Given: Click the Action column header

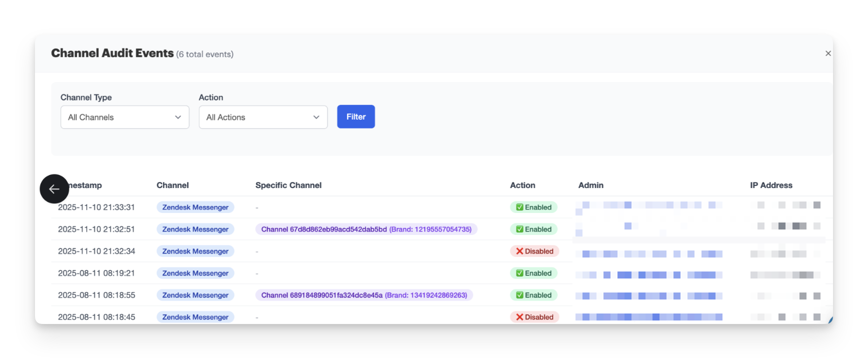Looking at the screenshot, I should click(x=522, y=185).
